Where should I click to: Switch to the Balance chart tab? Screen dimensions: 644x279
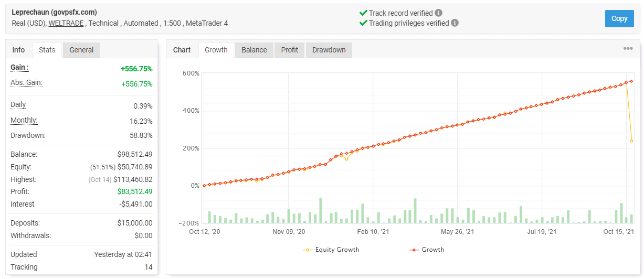click(254, 50)
